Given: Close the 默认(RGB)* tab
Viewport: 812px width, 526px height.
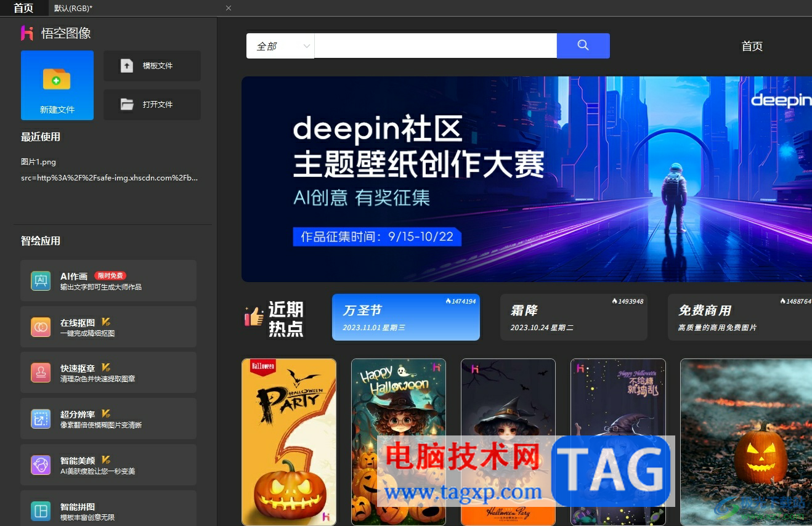Looking at the screenshot, I should pos(229,8).
